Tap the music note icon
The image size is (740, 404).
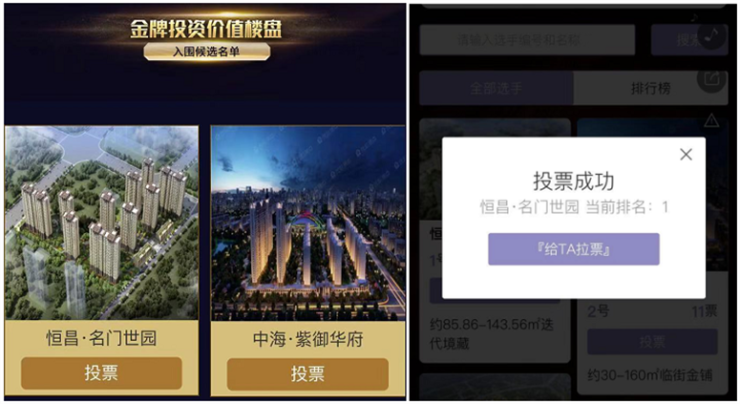click(x=712, y=35)
